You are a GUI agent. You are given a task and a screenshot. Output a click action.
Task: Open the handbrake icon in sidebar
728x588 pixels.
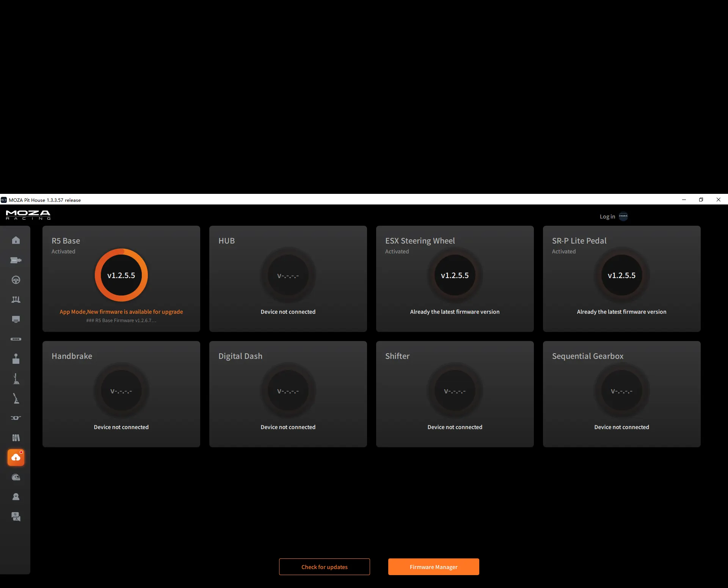[x=16, y=398]
